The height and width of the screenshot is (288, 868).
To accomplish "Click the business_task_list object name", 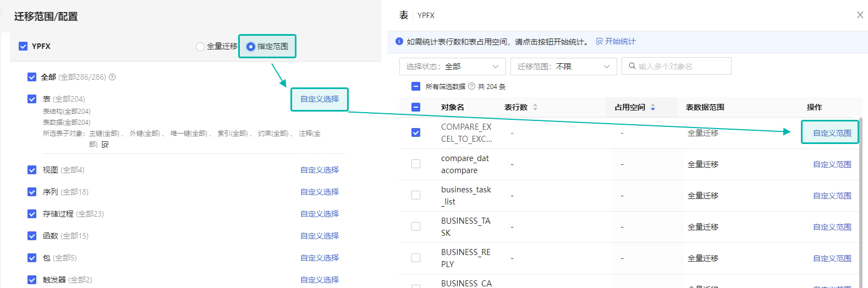I will 466,196.
